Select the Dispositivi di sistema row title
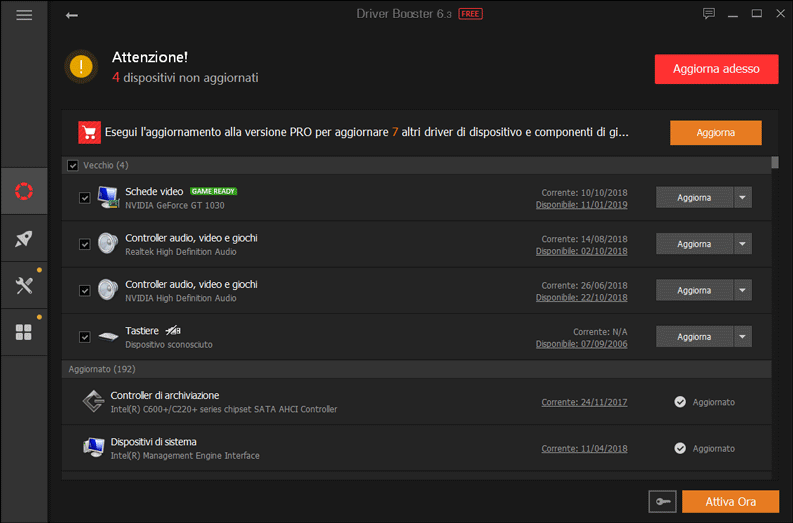This screenshot has width=793, height=523. pos(153,442)
